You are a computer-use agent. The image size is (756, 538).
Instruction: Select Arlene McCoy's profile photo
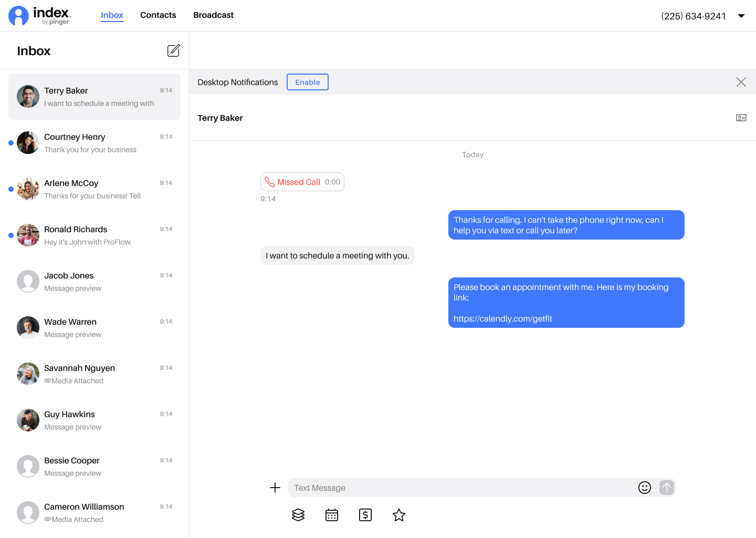28,189
